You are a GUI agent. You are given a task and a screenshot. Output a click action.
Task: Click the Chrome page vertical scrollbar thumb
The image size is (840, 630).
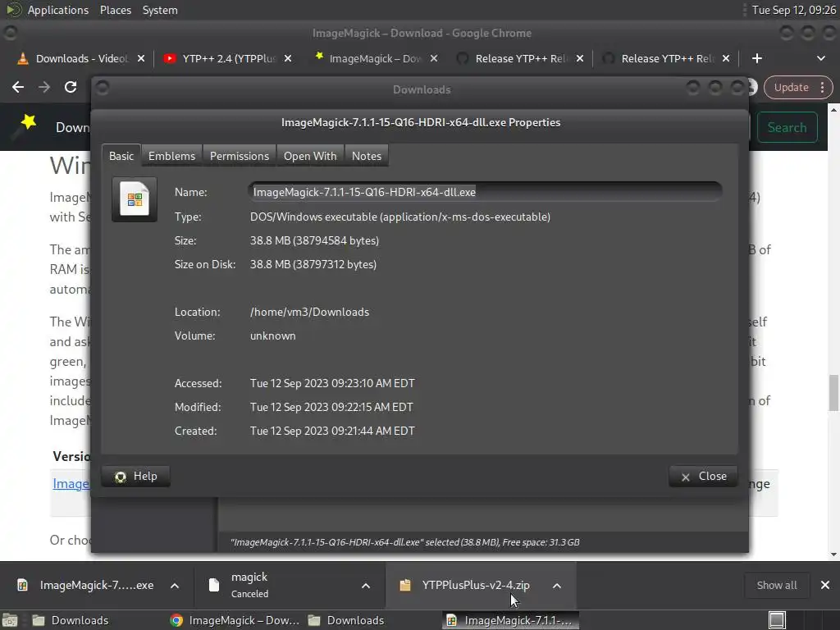(833, 393)
